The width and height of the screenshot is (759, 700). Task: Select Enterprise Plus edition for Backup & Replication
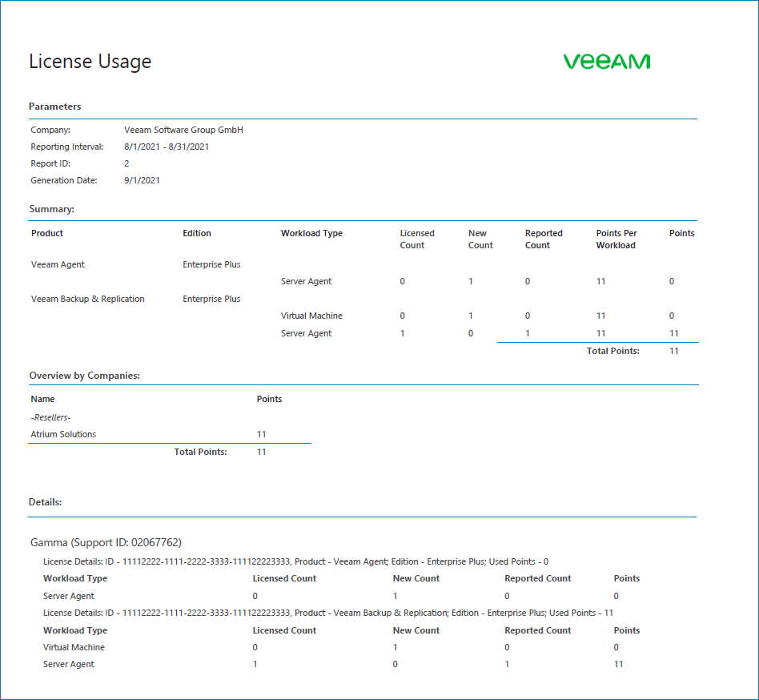click(211, 299)
